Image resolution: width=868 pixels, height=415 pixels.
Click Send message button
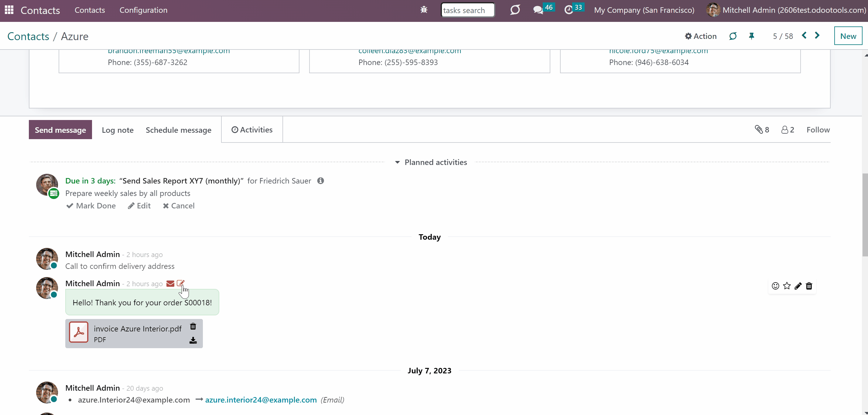click(60, 130)
